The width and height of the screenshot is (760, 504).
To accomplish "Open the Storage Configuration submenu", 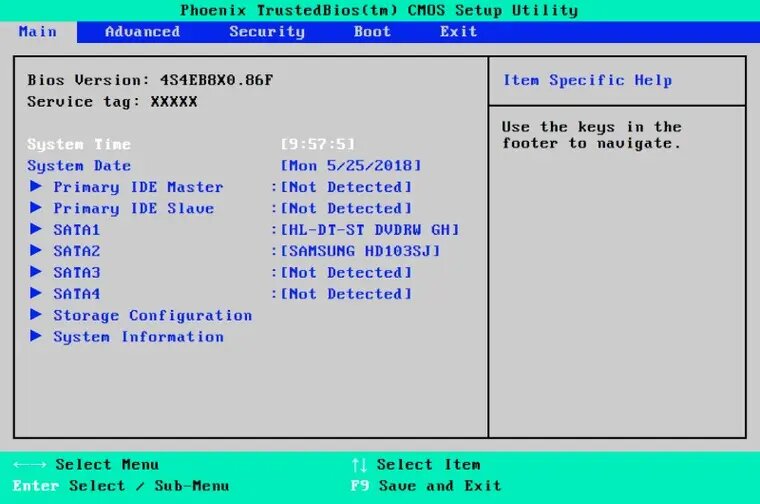I will coord(153,315).
